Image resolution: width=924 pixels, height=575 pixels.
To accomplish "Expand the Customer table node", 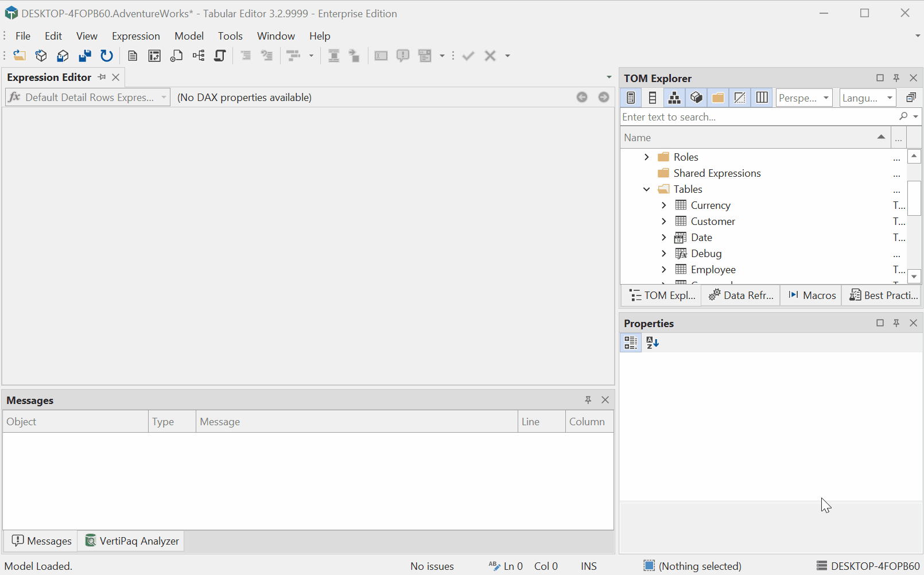I will pyautogui.click(x=664, y=222).
